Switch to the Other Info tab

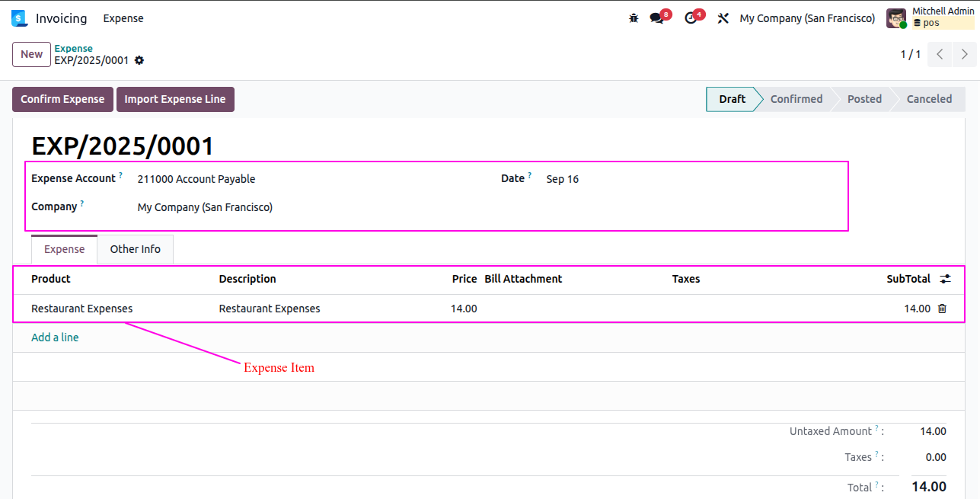(136, 249)
